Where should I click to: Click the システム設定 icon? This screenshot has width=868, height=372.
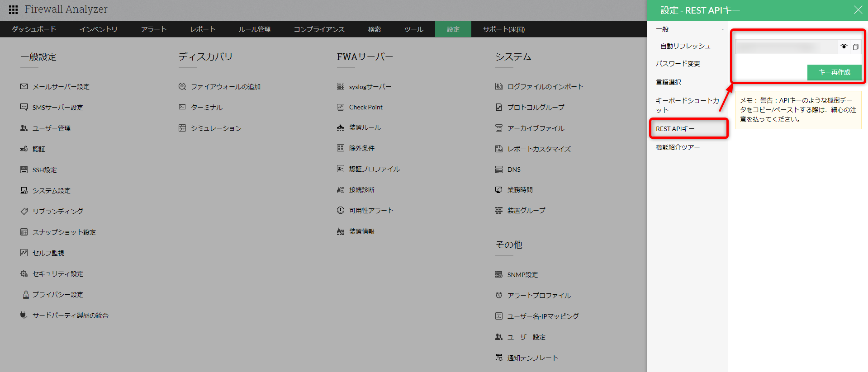pos(24,190)
